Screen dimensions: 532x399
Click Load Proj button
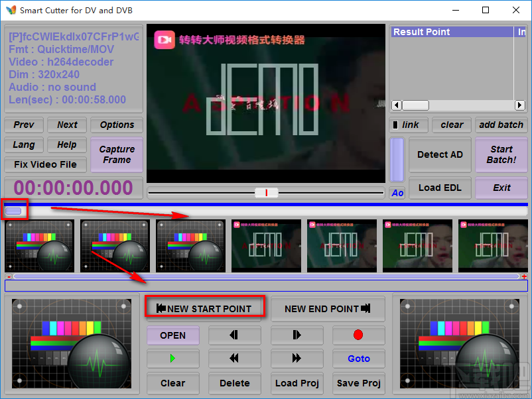click(297, 383)
